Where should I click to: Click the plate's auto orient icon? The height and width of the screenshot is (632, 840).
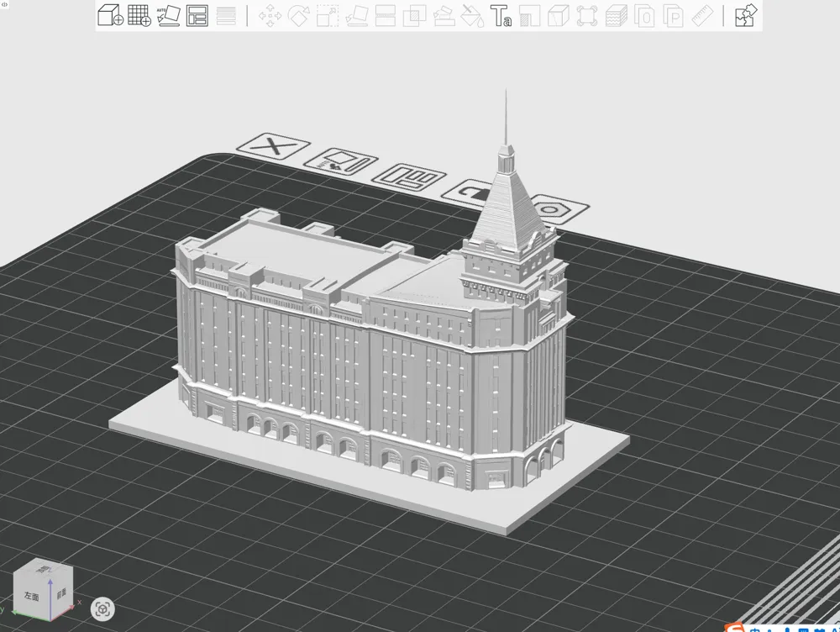(x=341, y=161)
